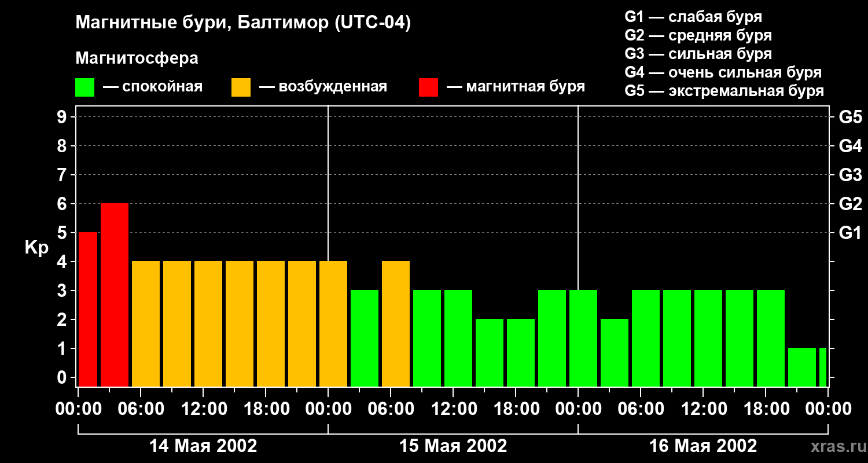Click the narrow last green bar at far right

point(822,367)
